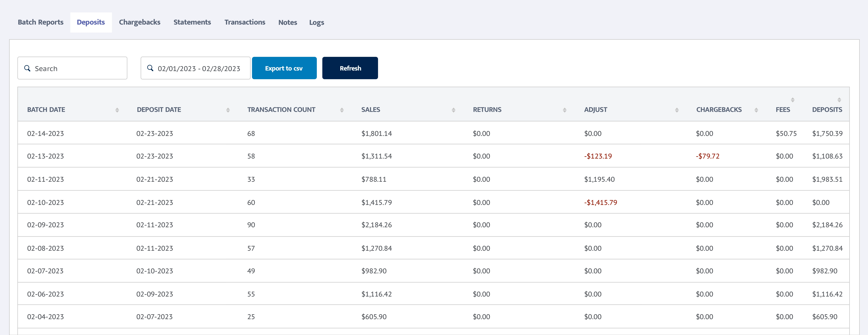Click transaction count 68 cell
Image resolution: width=868 pixels, height=335 pixels.
pyautogui.click(x=251, y=133)
